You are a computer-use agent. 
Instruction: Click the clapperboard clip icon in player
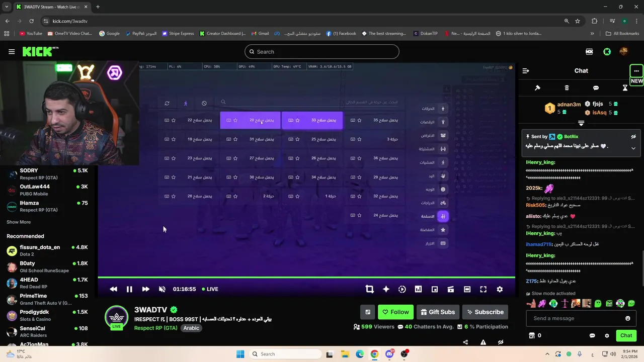pos(451,289)
